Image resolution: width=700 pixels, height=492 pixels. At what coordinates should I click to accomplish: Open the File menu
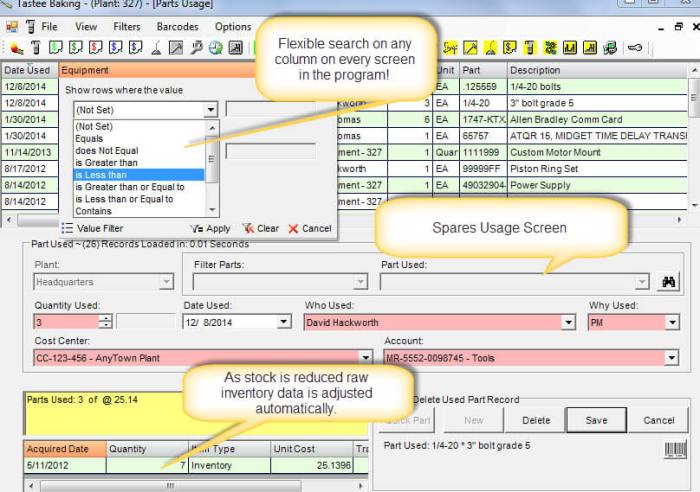tap(49, 27)
